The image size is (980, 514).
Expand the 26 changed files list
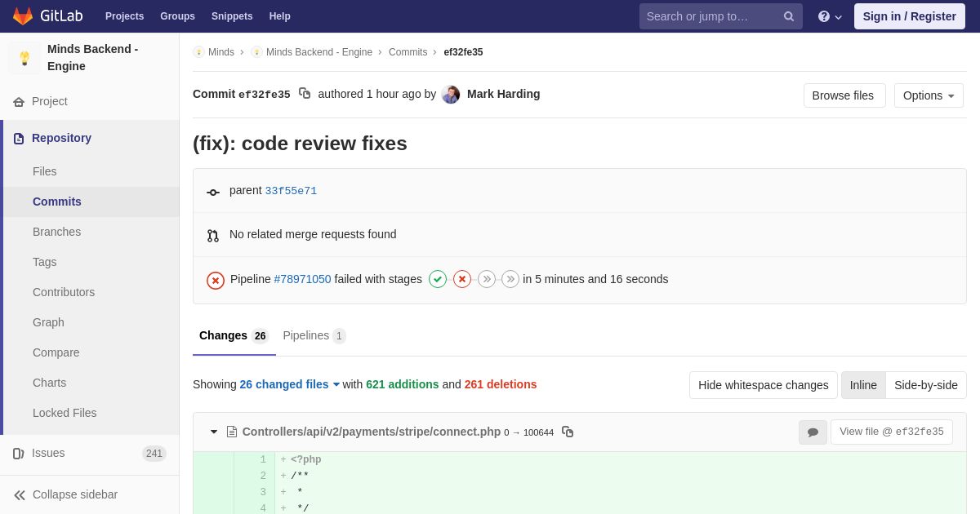(289, 384)
